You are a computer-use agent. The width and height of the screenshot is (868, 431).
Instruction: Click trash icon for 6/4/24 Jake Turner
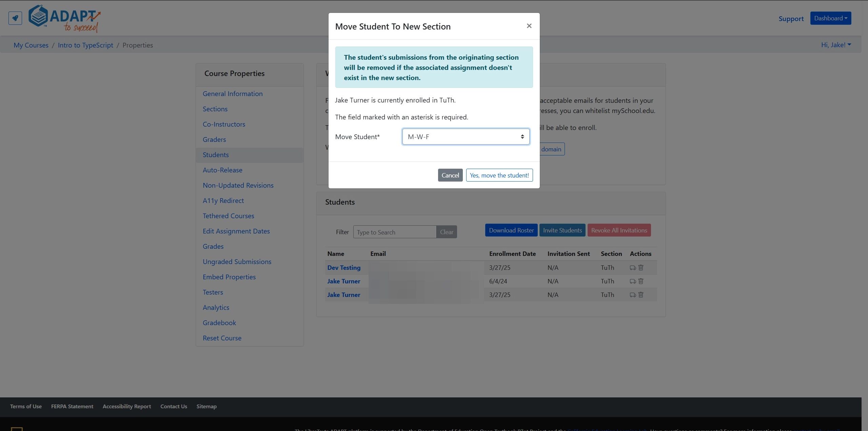click(641, 281)
